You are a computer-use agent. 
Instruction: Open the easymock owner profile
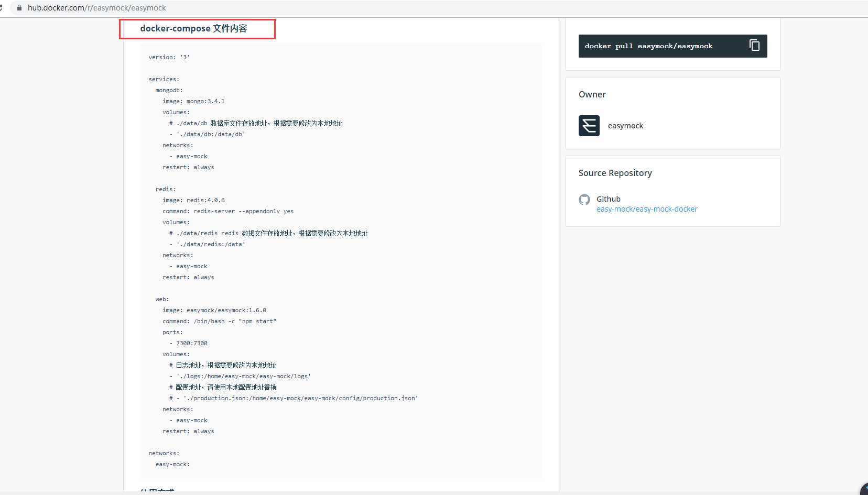coord(625,126)
